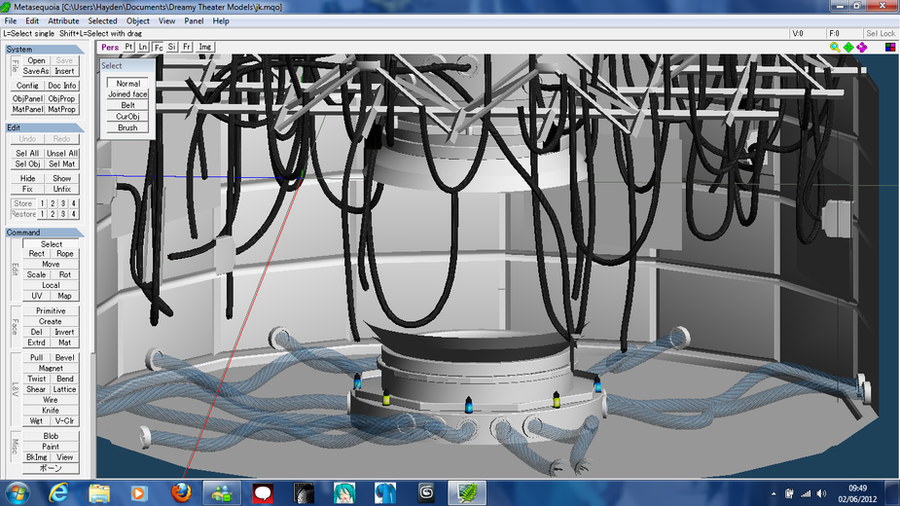
Task: Open the File menu
Action: pyautogui.click(x=11, y=21)
